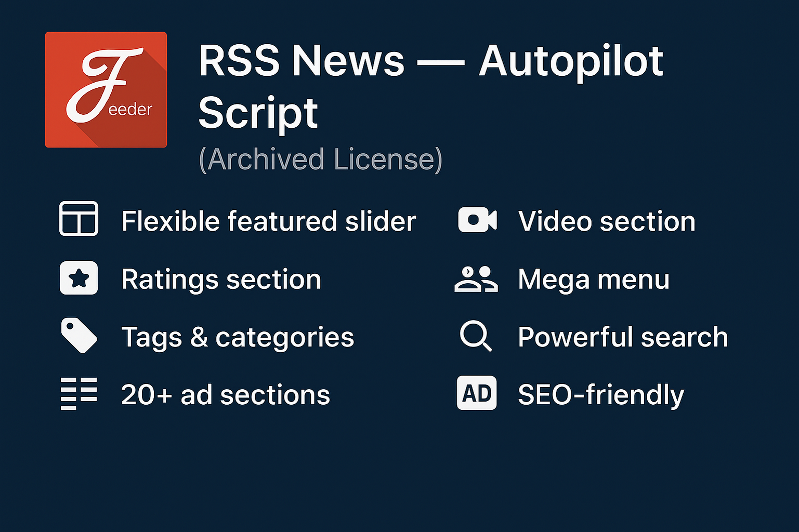Screen dimensions: 799x532
Task: Click the list icon beside 20+ ad sections
Action: pos(79,394)
